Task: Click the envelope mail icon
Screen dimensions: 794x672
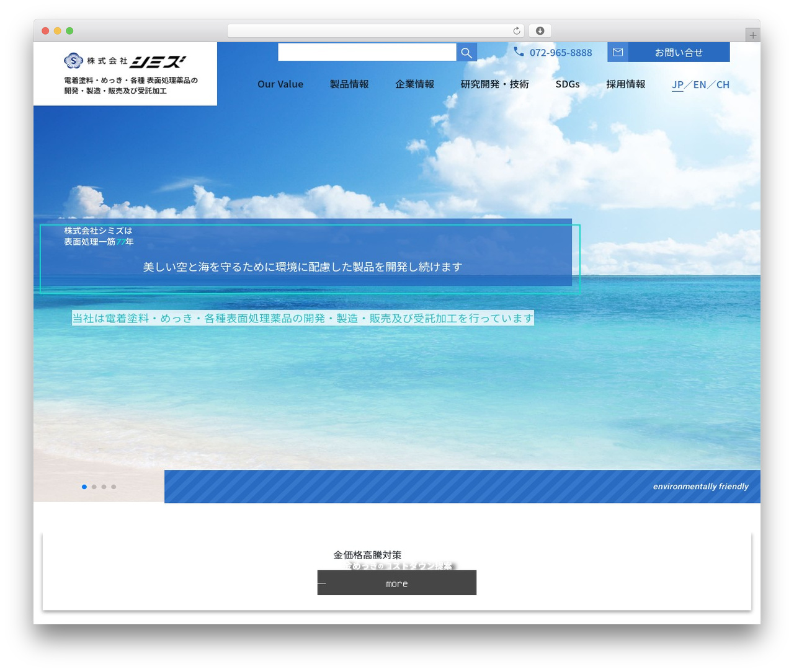Action: point(618,52)
